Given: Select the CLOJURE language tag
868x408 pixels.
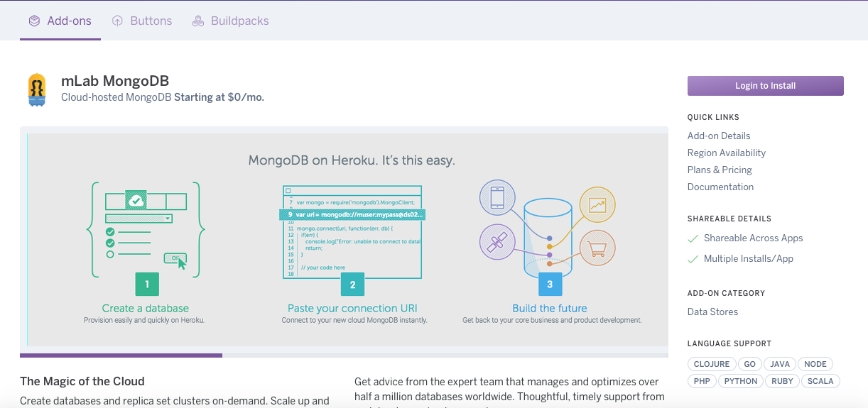Looking at the screenshot, I should tap(712, 364).
